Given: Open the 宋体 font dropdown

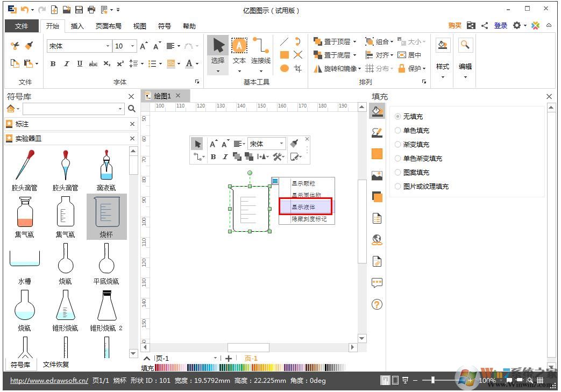Looking at the screenshot, I should pos(108,46).
